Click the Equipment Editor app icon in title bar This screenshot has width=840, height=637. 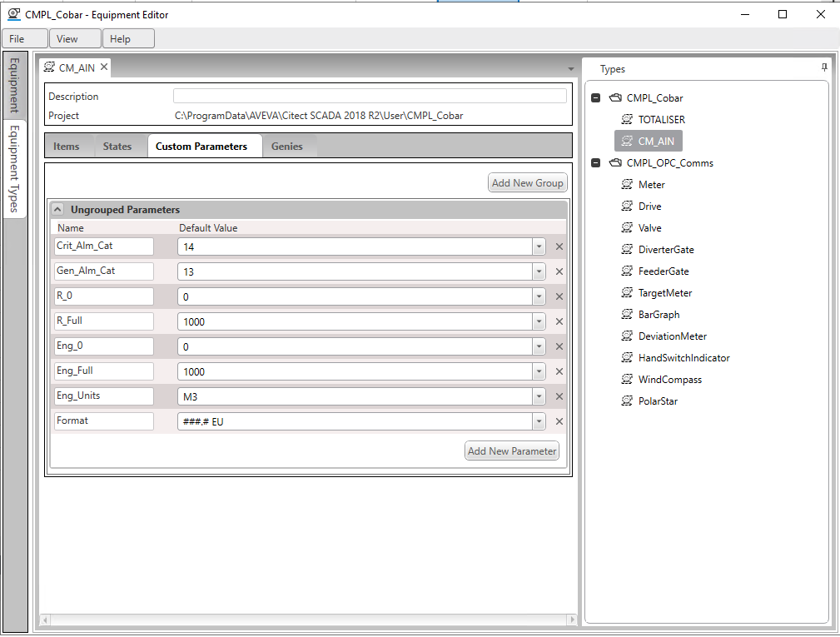coord(14,14)
